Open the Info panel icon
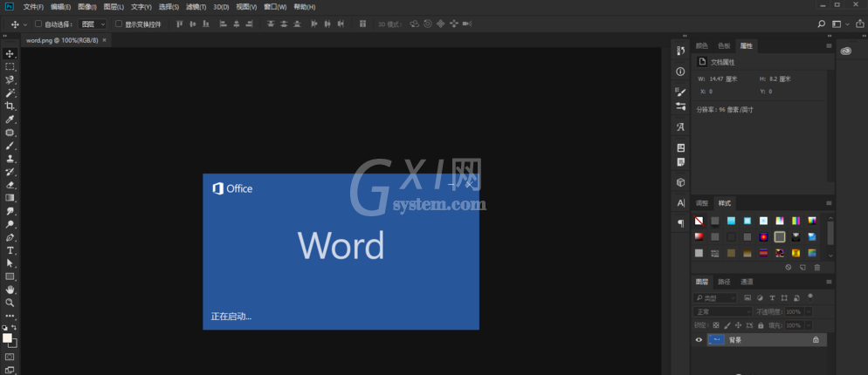Image resolution: width=868 pixels, height=375 pixels. click(x=681, y=72)
